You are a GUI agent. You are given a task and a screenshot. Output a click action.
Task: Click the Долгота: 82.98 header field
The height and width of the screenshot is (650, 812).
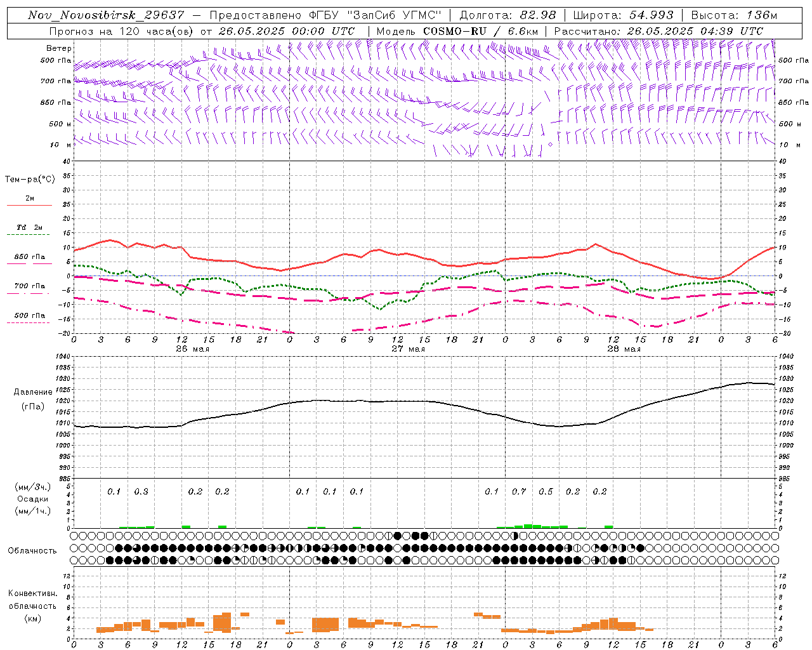pos(507,15)
